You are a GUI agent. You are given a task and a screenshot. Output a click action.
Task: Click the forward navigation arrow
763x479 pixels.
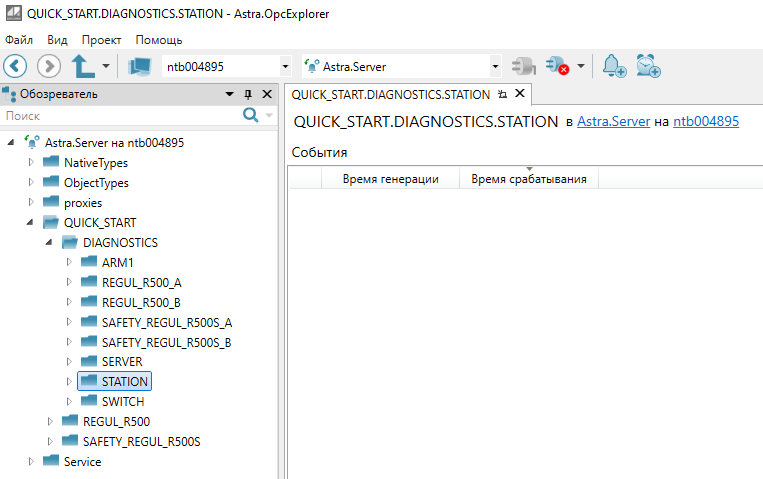click(x=49, y=67)
